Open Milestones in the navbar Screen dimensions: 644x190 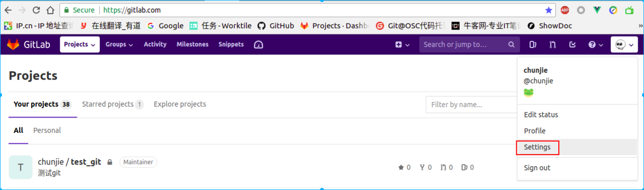point(192,45)
